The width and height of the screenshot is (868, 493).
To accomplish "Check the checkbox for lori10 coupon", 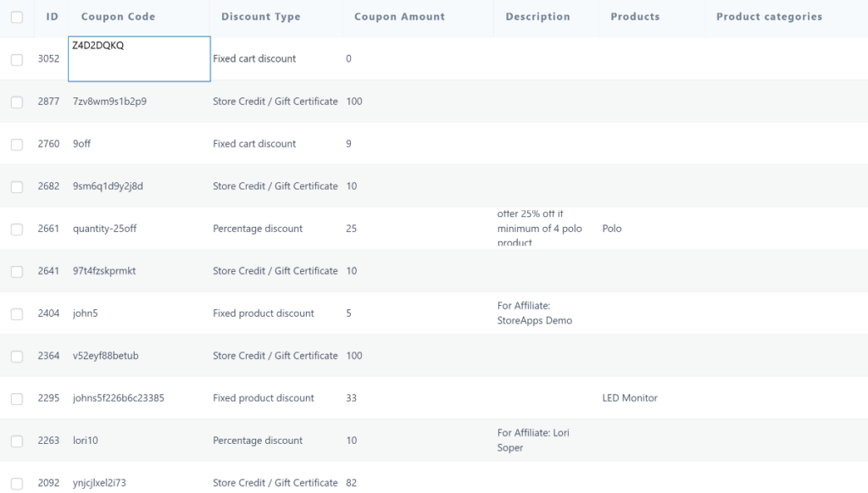I will (16, 440).
